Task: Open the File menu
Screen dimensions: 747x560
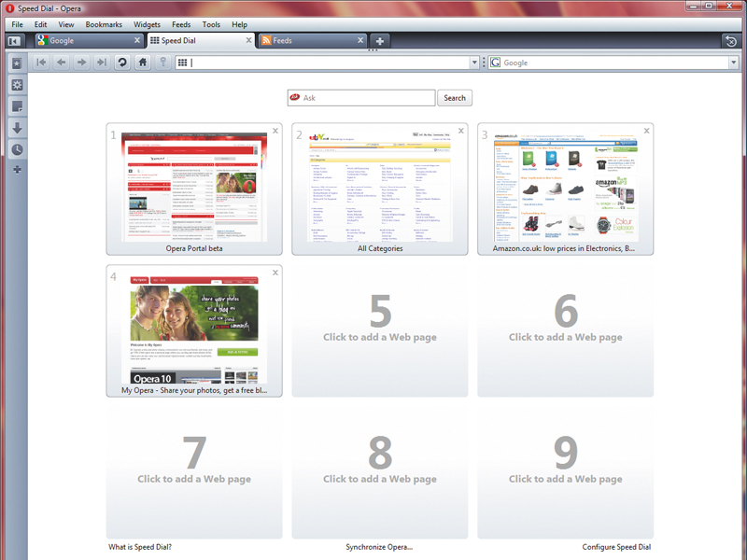Action: 17,24
